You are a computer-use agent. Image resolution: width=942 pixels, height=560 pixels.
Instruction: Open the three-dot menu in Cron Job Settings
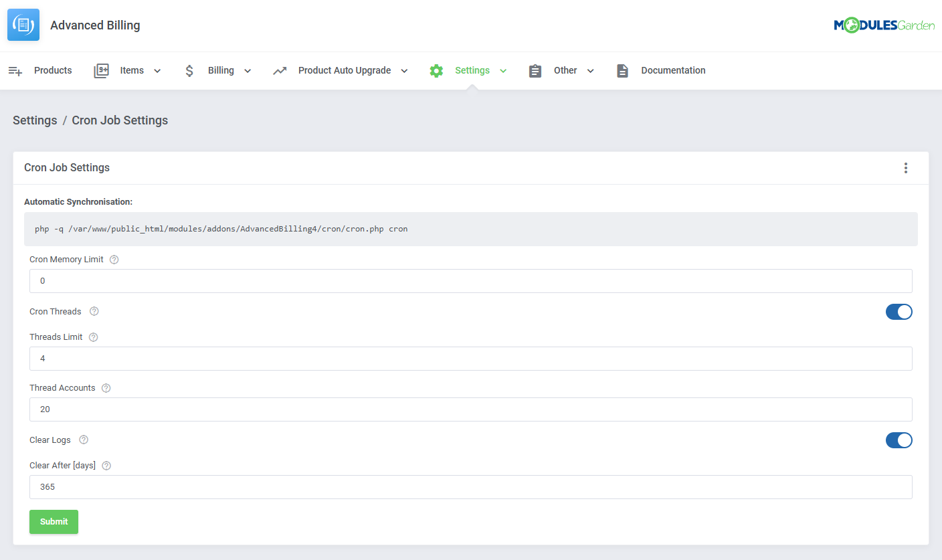(906, 168)
